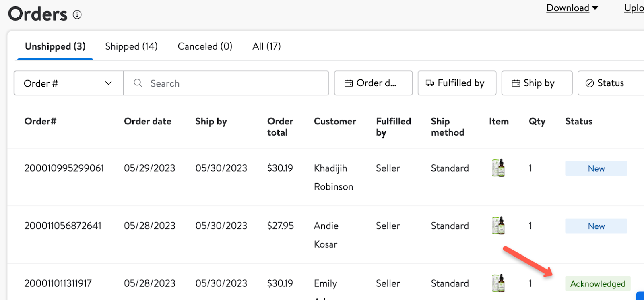Click the info icon beside Orders heading

pos(77,15)
